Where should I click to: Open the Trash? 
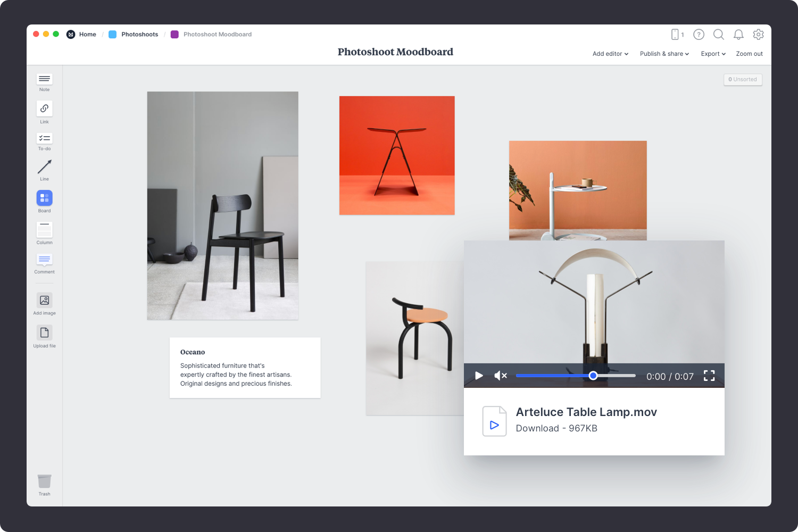[44, 481]
